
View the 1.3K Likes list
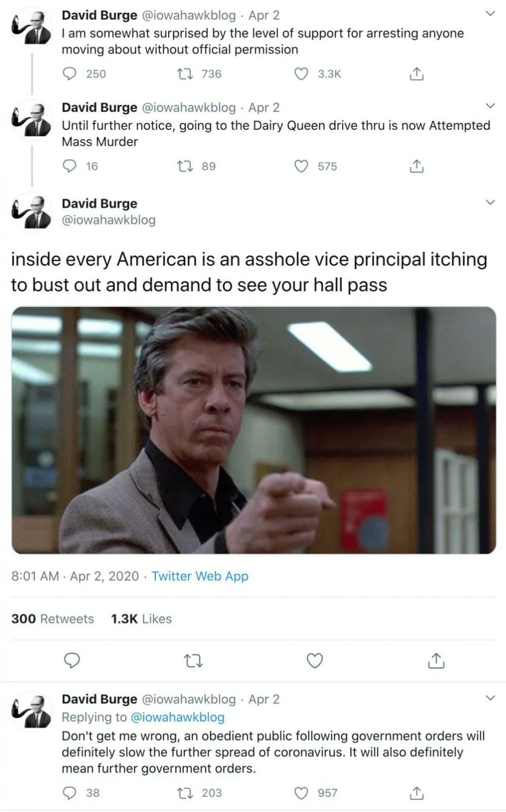point(141,619)
